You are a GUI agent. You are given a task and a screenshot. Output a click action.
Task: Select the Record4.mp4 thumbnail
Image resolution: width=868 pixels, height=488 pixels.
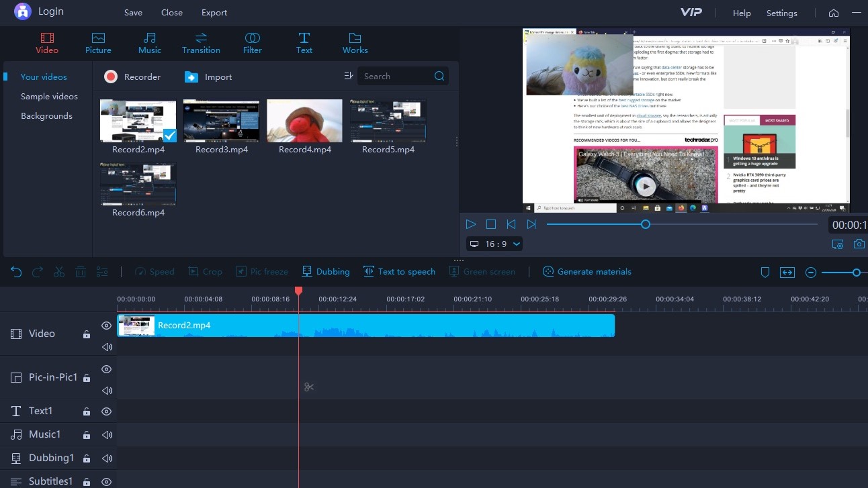(x=305, y=121)
